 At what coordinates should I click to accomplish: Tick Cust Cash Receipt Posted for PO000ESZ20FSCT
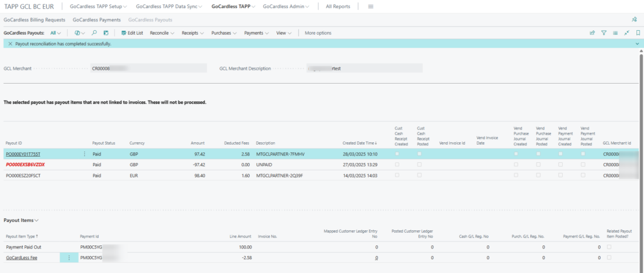click(419, 175)
